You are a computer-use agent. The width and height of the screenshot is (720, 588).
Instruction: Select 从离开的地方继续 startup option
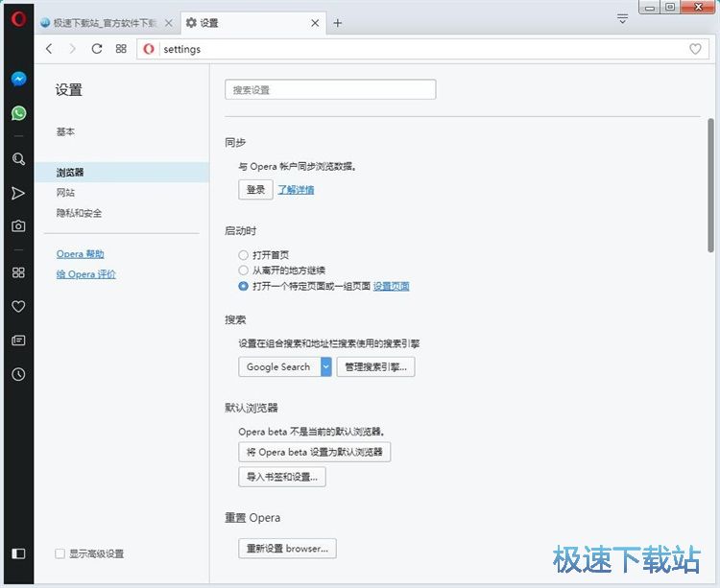[x=244, y=270]
